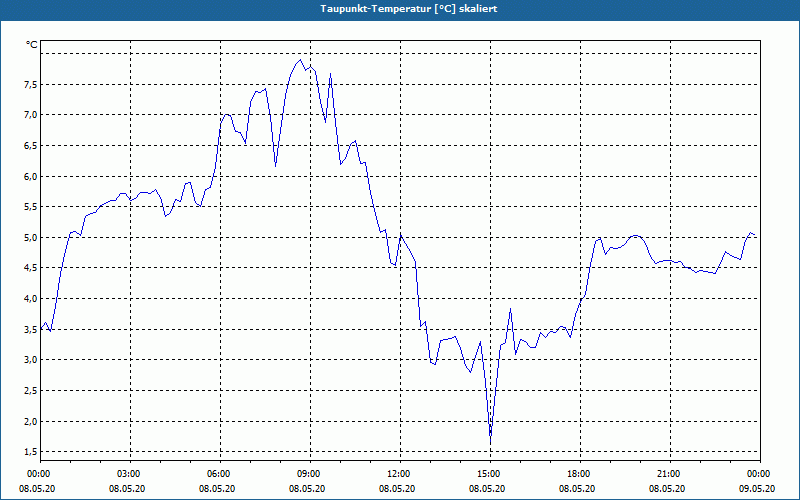Click the "12:00" time label
The height and width of the screenshot is (500, 800).
click(397, 474)
